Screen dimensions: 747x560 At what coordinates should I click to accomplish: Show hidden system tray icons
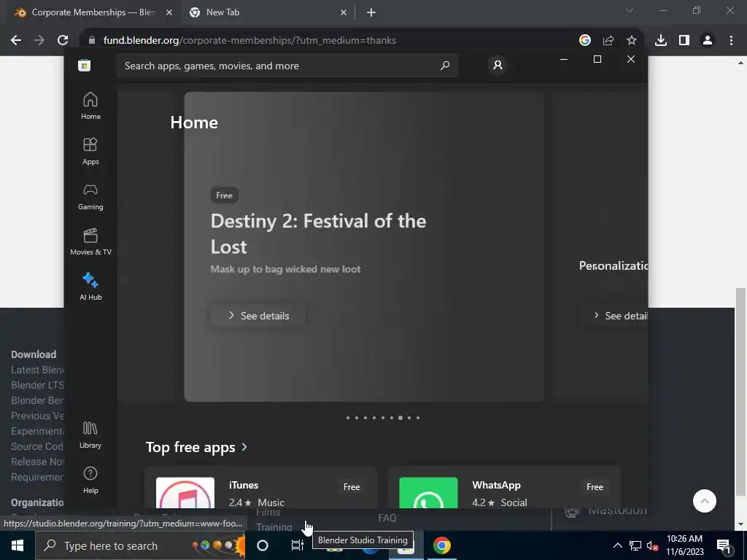tap(617, 545)
